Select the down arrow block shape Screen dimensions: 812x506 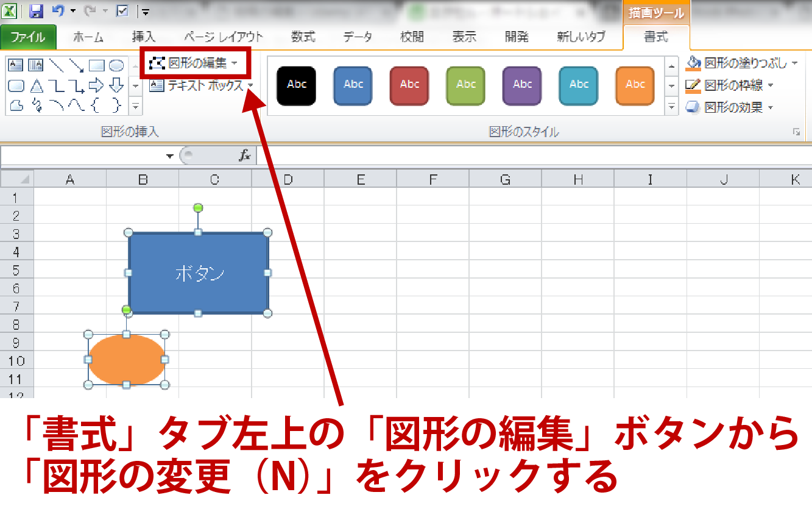click(116, 85)
